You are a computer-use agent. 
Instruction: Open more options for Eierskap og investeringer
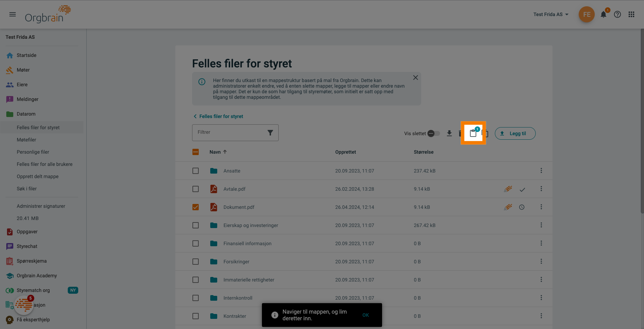(x=541, y=225)
